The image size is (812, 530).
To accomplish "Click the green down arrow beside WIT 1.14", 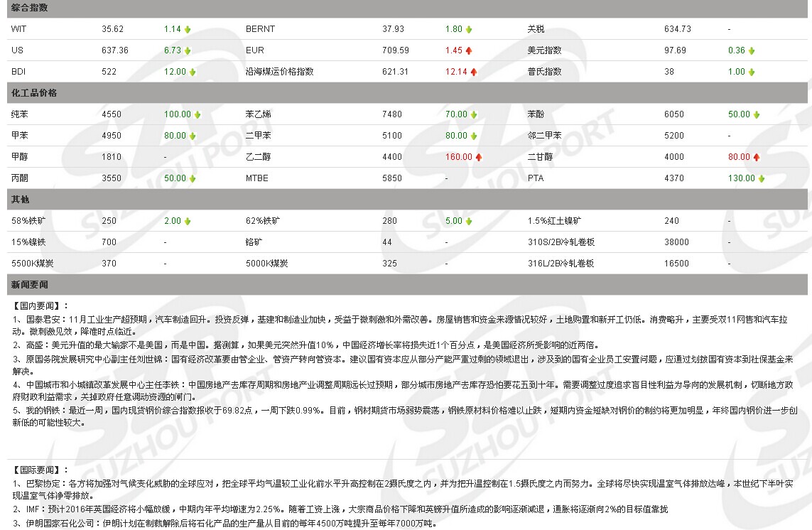I will [188, 30].
